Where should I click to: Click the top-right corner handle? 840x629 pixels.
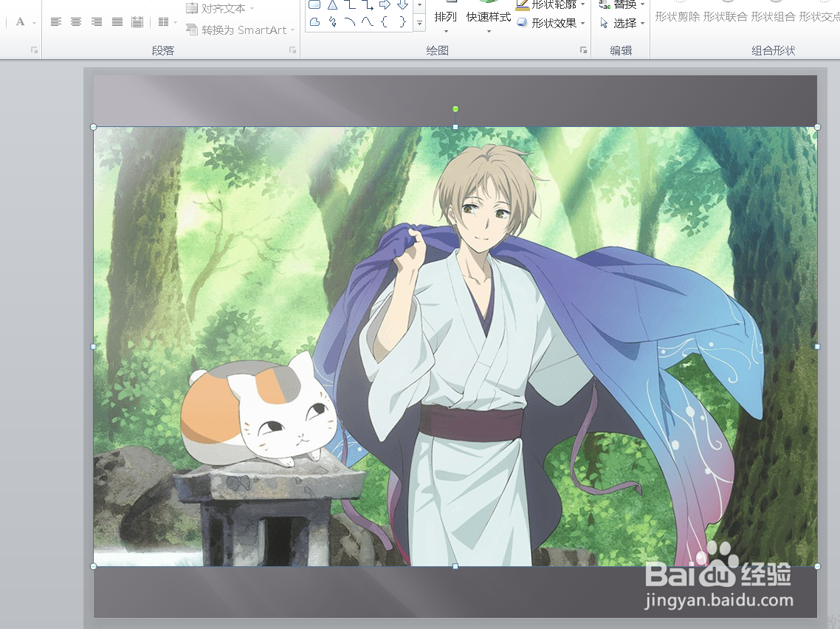click(x=818, y=127)
